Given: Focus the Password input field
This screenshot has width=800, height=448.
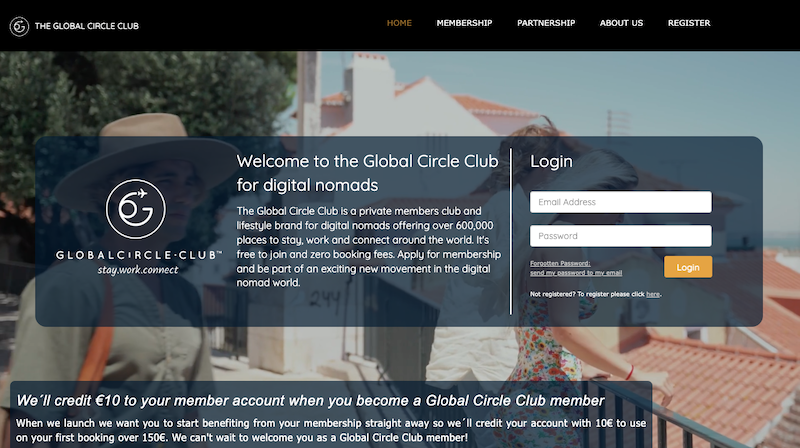Looking at the screenshot, I should tap(620, 236).
